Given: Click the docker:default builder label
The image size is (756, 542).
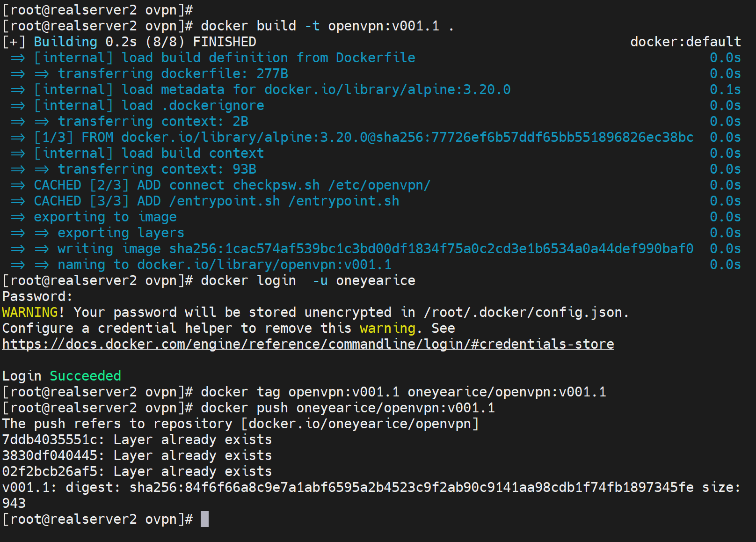Looking at the screenshot, I should point(685,42).
